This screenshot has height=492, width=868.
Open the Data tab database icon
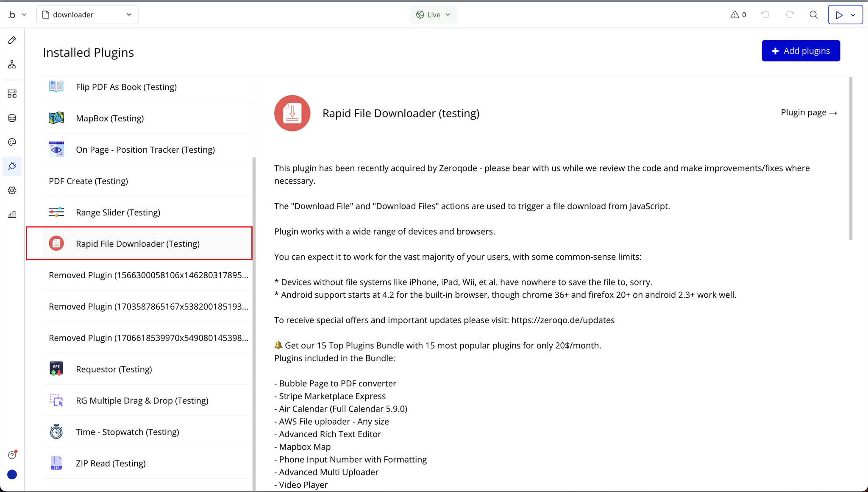click(12, 118)
